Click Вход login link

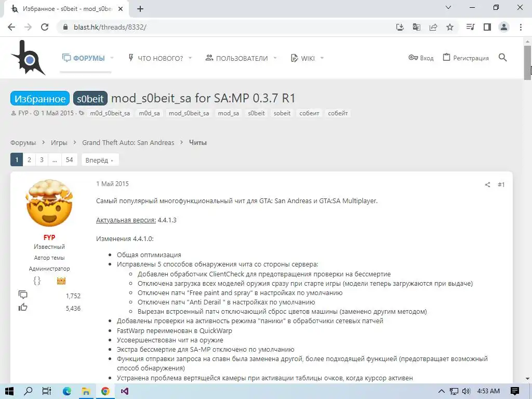coord(421,58)
